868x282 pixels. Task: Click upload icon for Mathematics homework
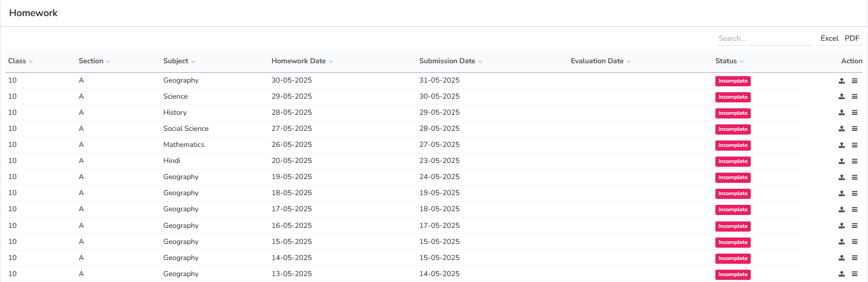pos(841,145)
